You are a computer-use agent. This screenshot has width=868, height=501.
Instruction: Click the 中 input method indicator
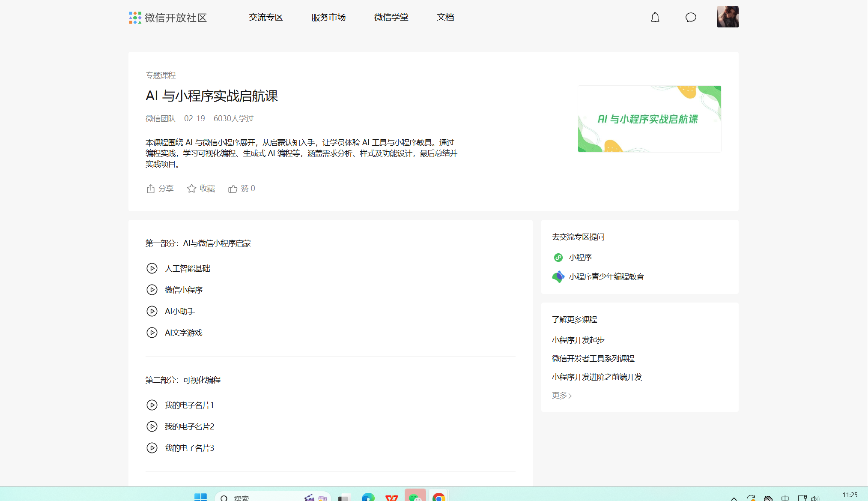point(785,498)
